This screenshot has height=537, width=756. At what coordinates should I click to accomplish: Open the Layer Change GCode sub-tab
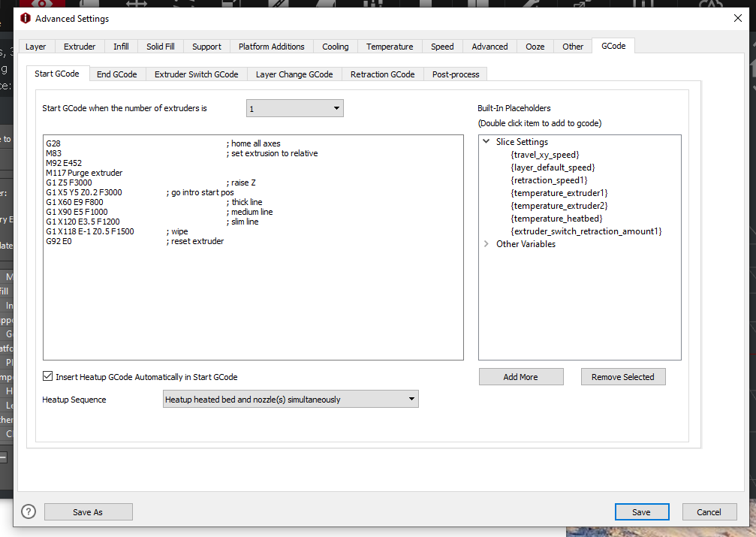(x=294, y=74)
